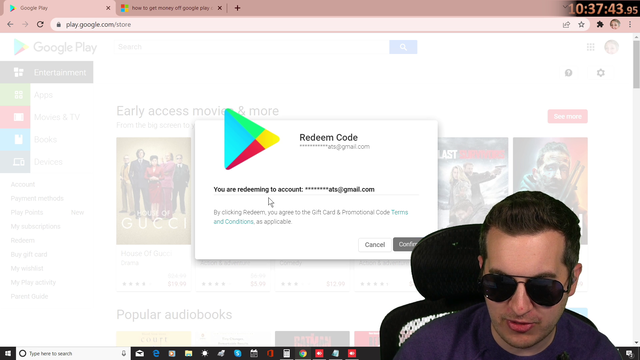The image size is (640, 360).
Task: Click Cancel in the Redeem Code dialog
Action: pos(374,244)
